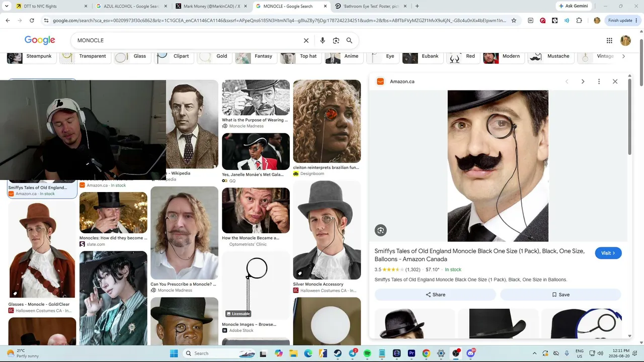This screenshot has width=644, height=362.
Task: Filter images by the Steampunk chip
Action: pos(31,56)
